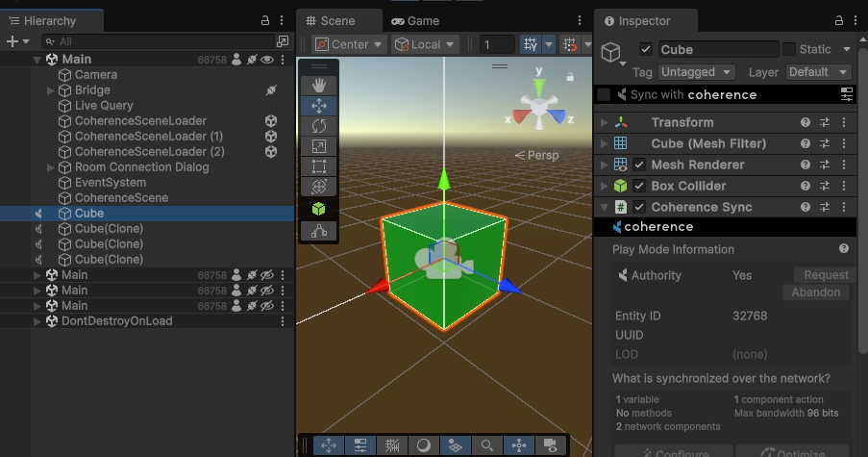Screen dimensions: 868x457
Task: Switch to the Game tab
Action: [415, 20]
